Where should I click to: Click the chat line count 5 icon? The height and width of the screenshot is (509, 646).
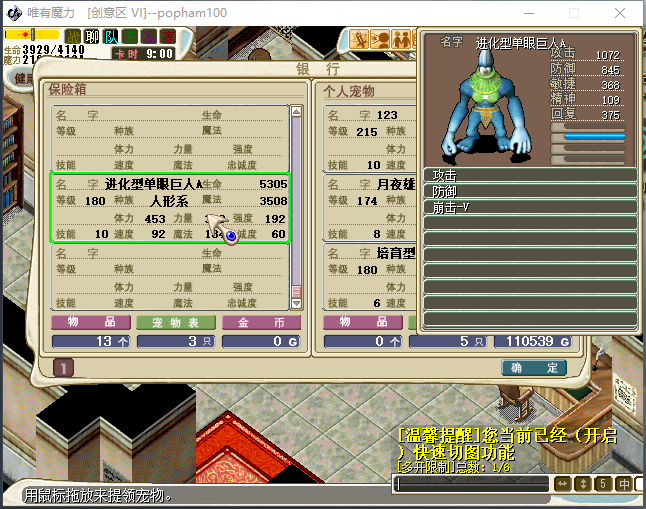(x=603, y=484)
